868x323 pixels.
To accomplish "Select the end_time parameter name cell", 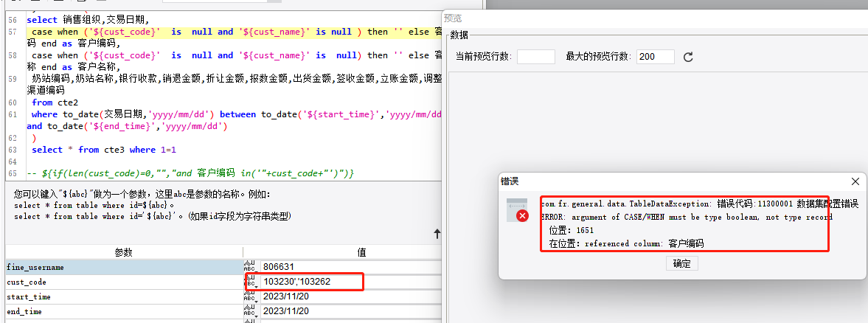I will pyautogui.click(x=124, y=311).
